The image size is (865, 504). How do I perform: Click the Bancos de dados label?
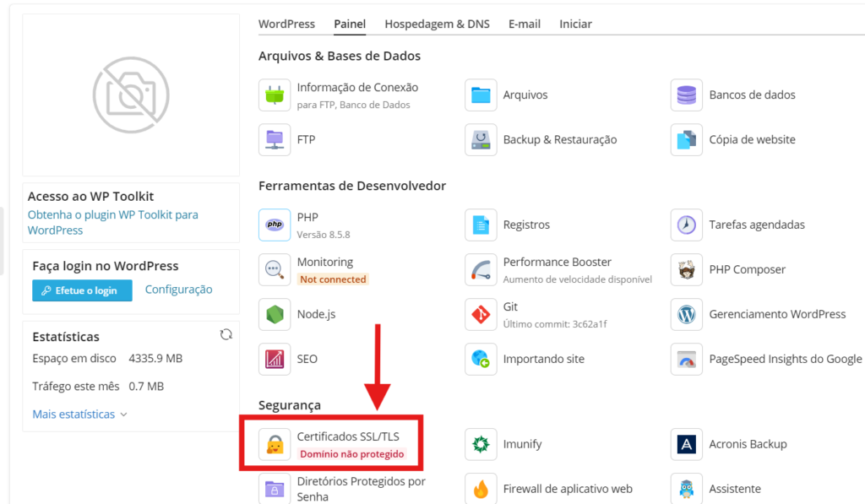pos(752,95)
